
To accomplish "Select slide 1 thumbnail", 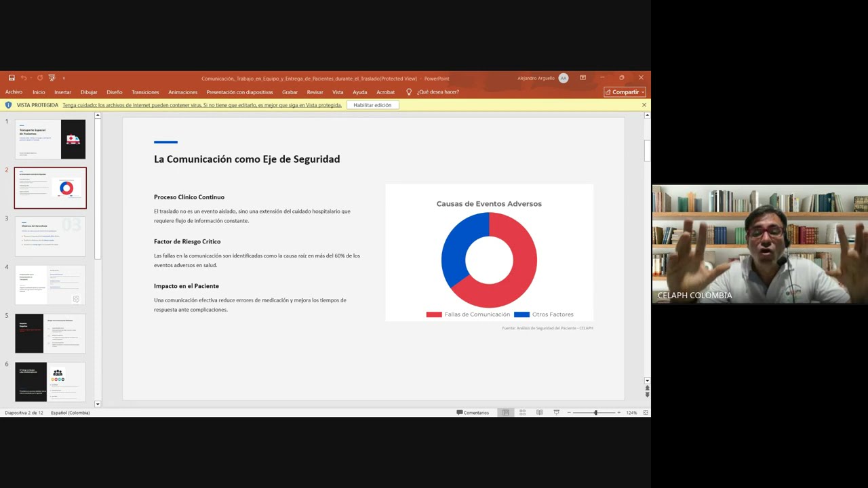I will (50, 139).
